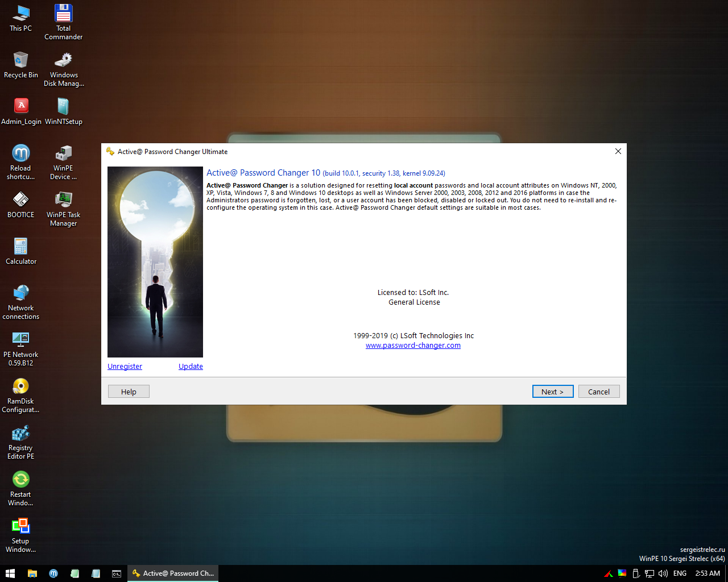Image resolution: width=728 pixels, height=582 pixels.
Task: Open network monitor tray icon
Action: click(650, 573)
